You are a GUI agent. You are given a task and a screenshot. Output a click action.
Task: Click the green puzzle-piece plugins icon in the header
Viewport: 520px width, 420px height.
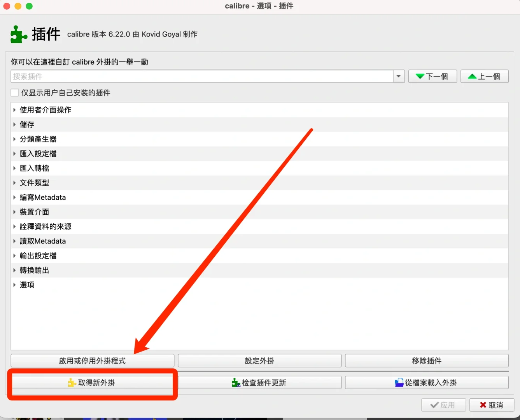click(x=19, y=34)
